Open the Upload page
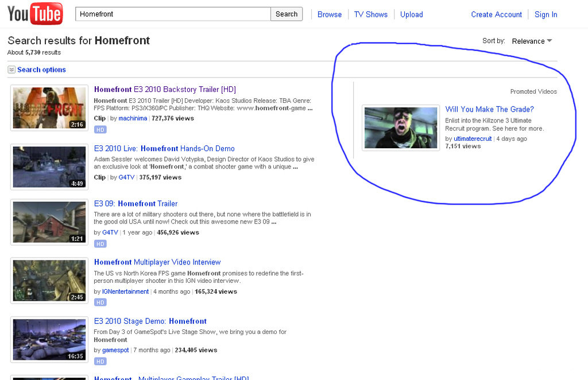 point(412,14)
